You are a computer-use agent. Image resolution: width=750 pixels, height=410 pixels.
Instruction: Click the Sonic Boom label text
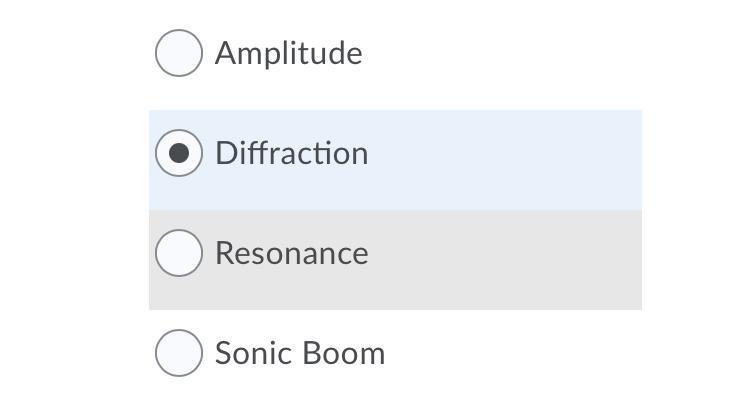click(299, 353)
